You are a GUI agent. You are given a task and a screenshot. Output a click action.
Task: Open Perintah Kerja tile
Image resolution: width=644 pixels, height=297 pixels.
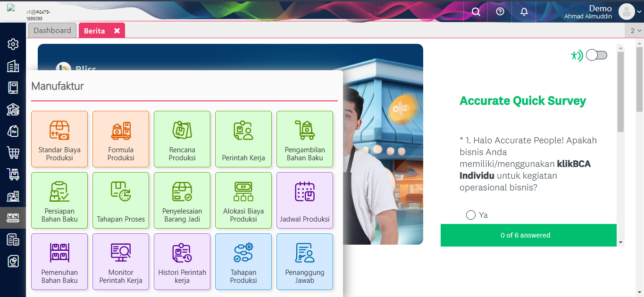click(x=243, y=139)
